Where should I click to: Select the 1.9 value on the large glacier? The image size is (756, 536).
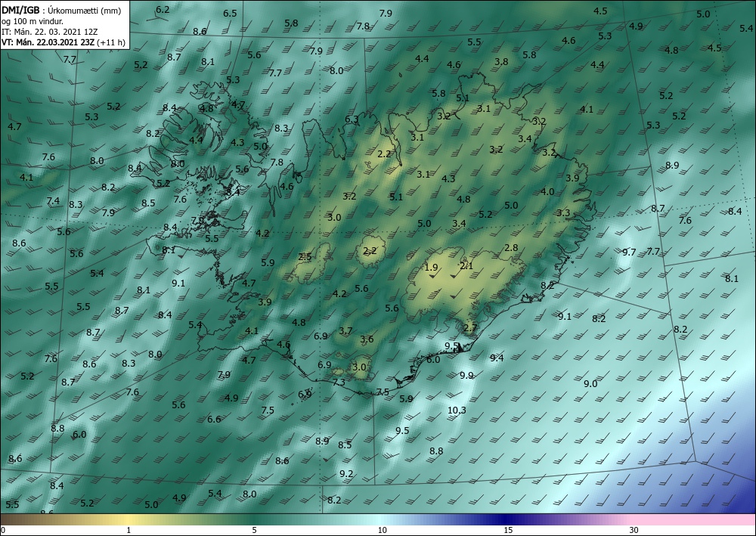431,267
